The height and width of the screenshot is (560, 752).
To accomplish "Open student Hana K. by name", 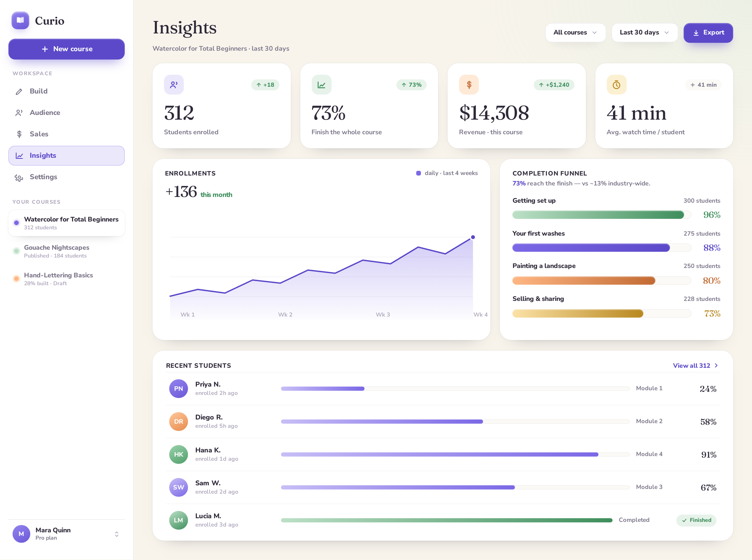I will click(x=208, y=450).
